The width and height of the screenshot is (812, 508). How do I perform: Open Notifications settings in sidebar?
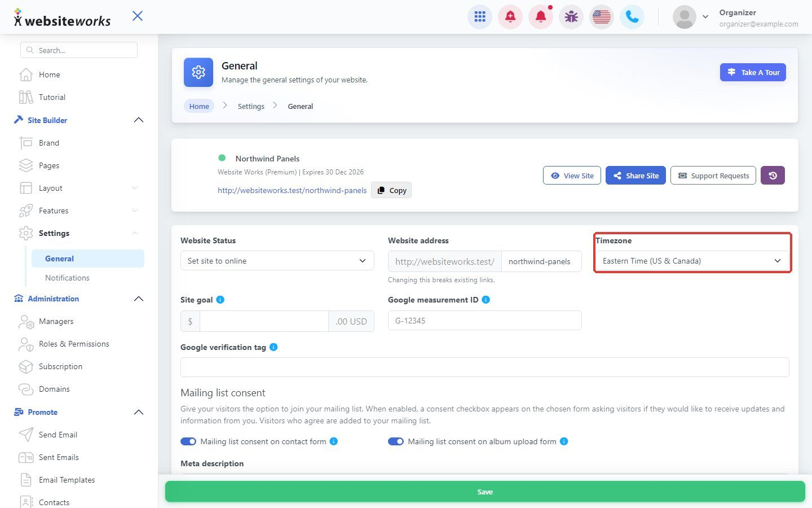click(67, 278)
